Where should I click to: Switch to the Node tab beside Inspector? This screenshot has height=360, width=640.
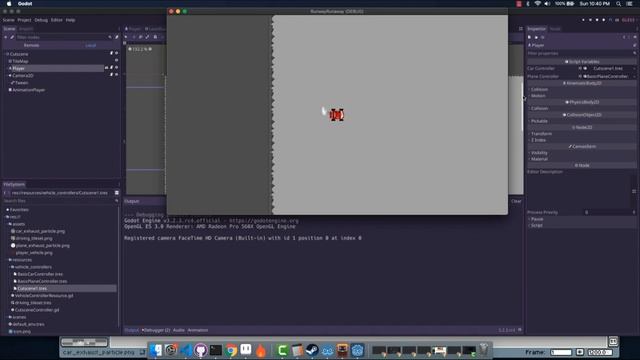[x=555, y=29]
